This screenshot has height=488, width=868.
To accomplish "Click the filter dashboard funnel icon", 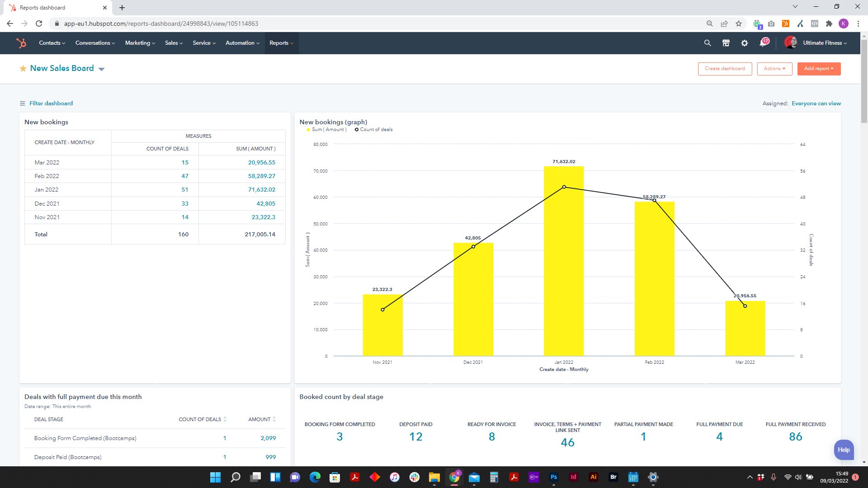I will pos(22,103).
